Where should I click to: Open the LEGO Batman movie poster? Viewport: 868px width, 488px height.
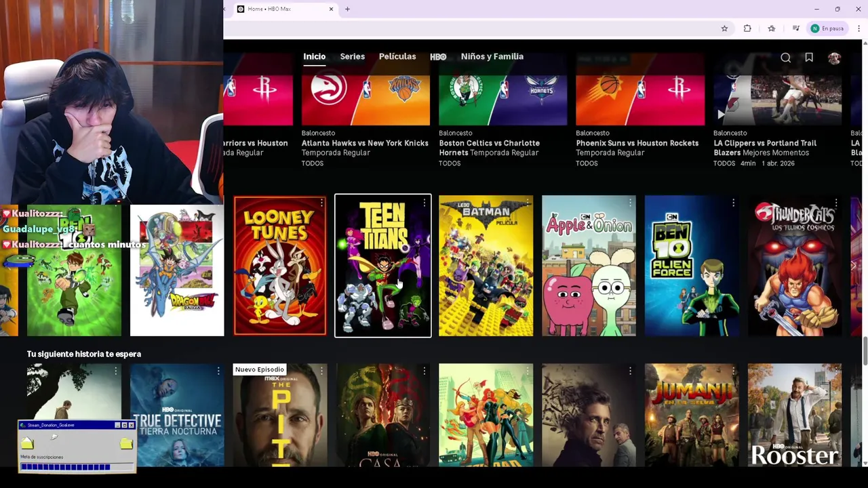[x=486, y=266]
